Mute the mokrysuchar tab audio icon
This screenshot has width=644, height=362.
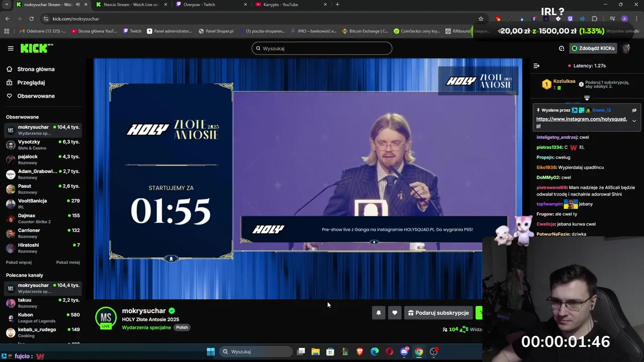tap(77, 5)
